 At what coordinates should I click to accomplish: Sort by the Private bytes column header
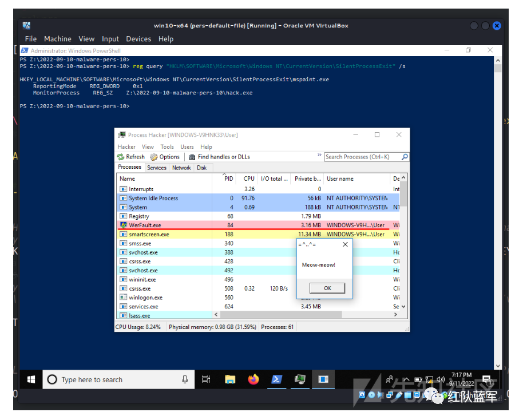click(x=307, y=179)
